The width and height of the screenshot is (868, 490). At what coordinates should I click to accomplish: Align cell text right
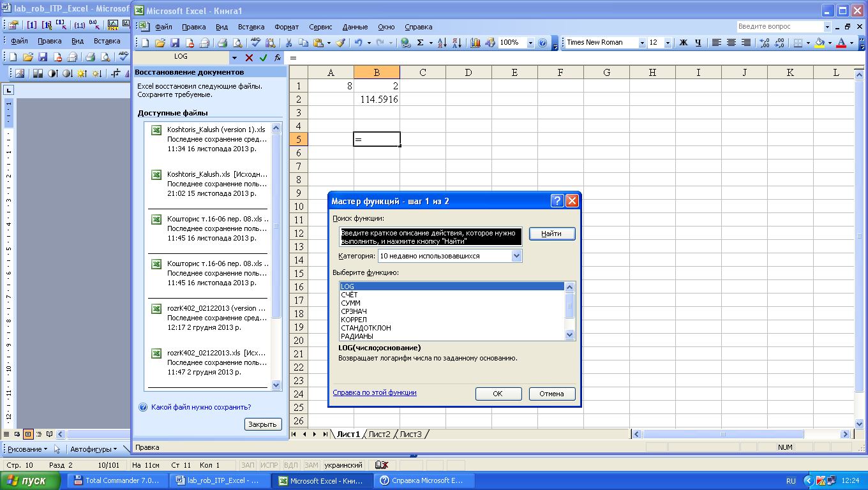click(x=745, y=43)
